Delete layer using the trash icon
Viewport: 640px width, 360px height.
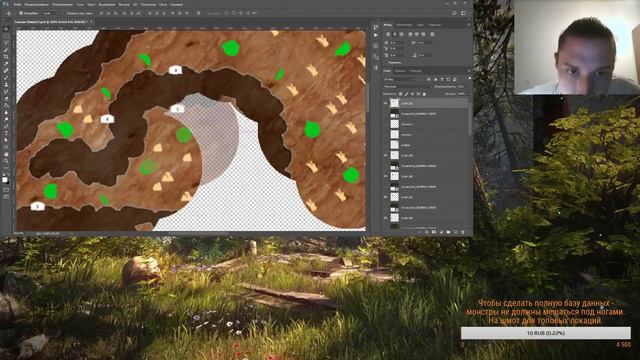[463, 232]
